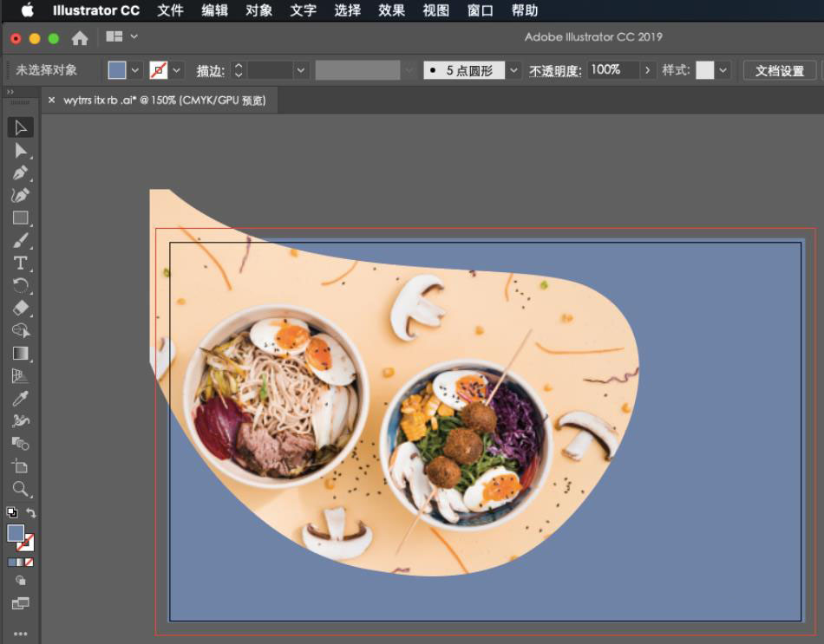824x644 pixels.
Task: Select the Symbol Sprayer tool
Action: (x=21, y=420)
